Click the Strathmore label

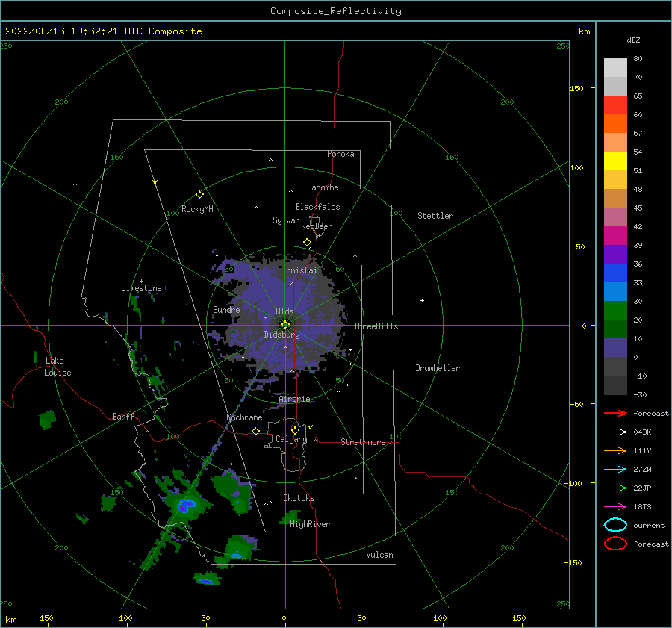[x=363, y=442]
